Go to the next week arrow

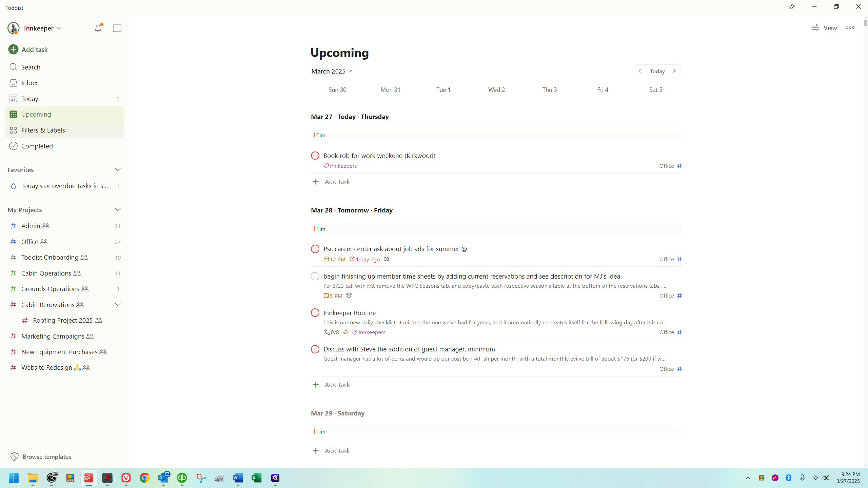pos(674,71)
